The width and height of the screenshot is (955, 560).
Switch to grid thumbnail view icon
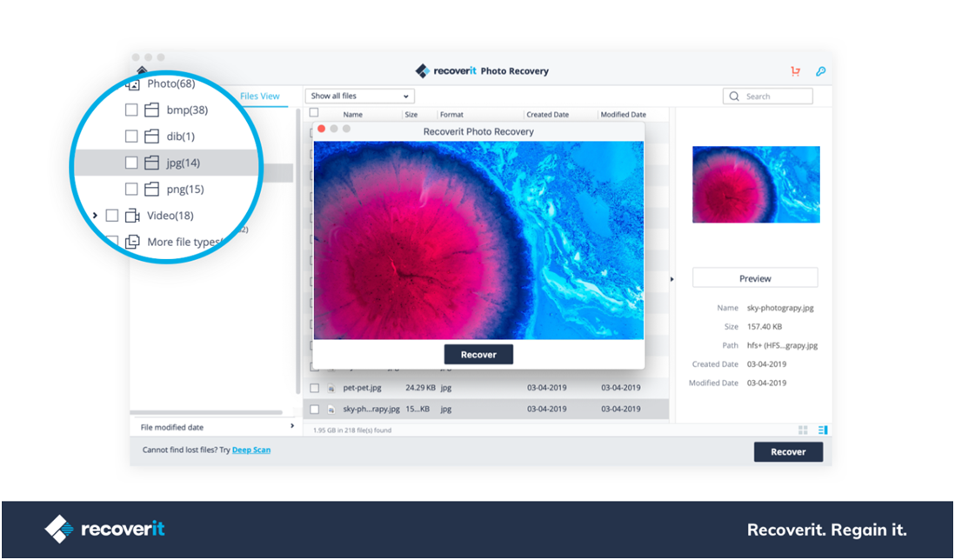click(803, 430)
